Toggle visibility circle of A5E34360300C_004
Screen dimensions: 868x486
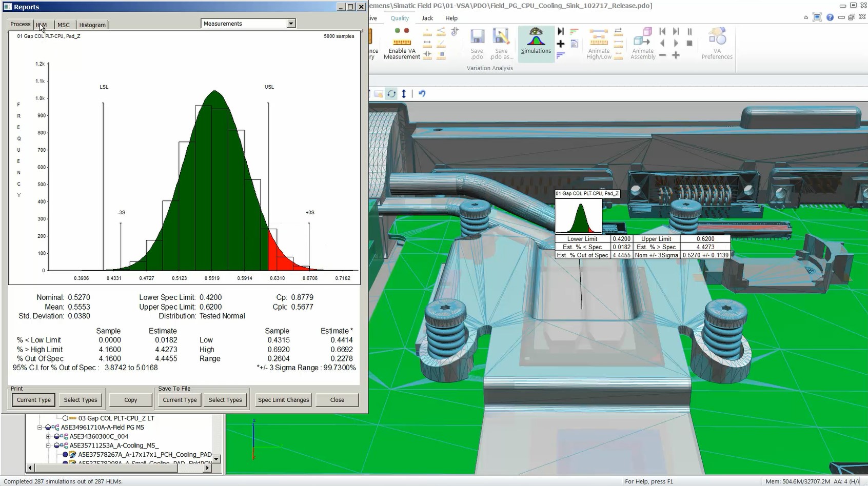pyautogui.click(x=56, y=437)
